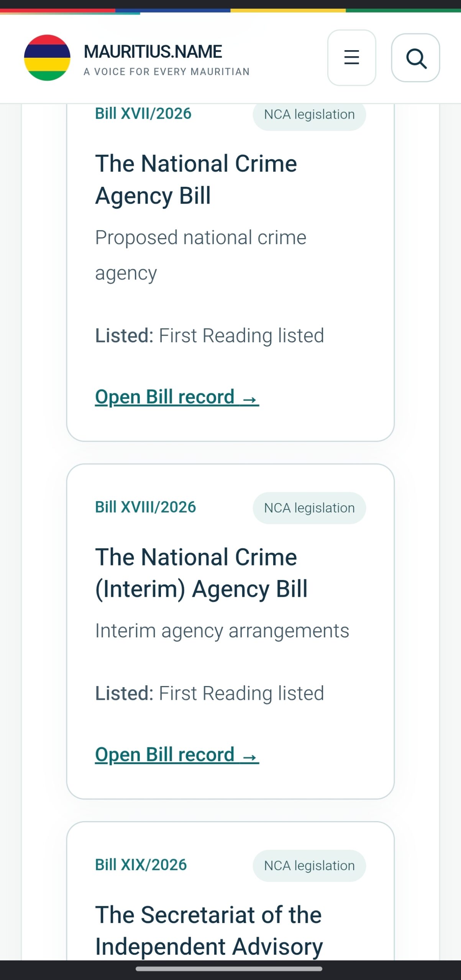This screenshot has width=461, height=980.
Task: Select NCA legislation tag on Bill XIX/2026
Action: tap(309, 866)
